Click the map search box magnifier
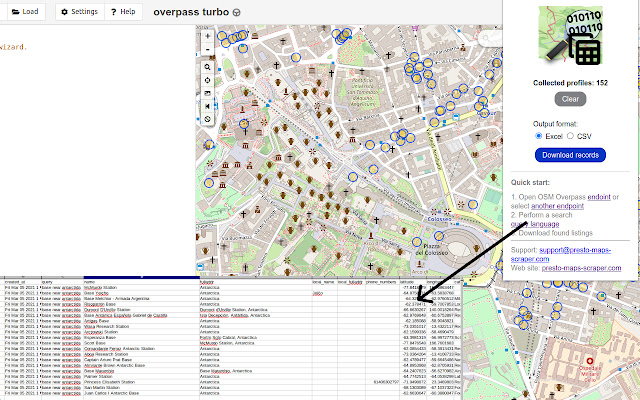Viewport: 640px width, 400px height. click(486, 38)
